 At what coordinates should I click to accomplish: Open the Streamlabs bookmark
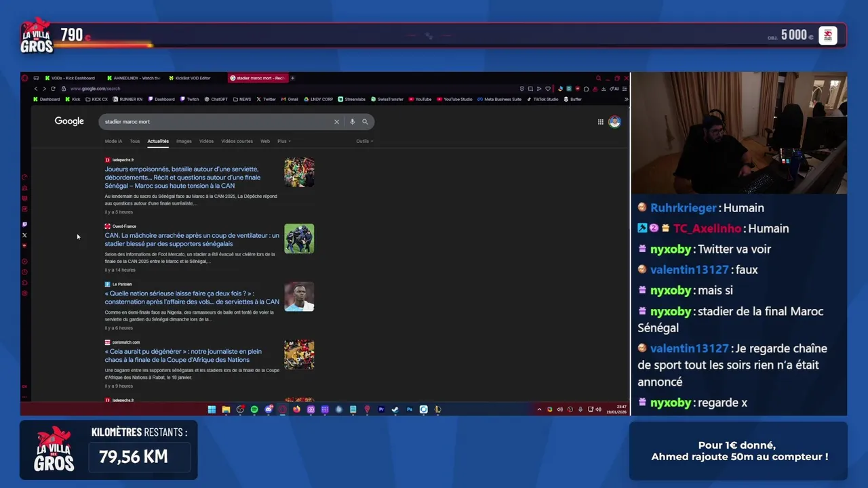pyautogui.click(x=351, y=99)
